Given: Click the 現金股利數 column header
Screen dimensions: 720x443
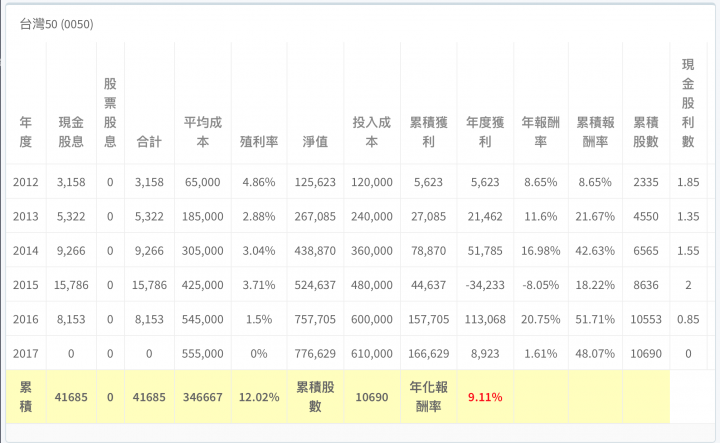Looking at the screenshot, I should click(x=688, y=103).
